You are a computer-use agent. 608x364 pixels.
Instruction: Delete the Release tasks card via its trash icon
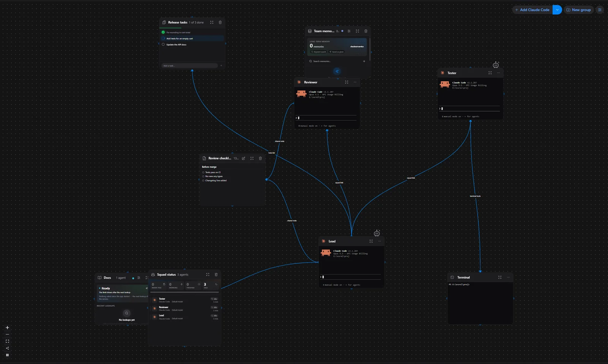(x=220, y=22)
